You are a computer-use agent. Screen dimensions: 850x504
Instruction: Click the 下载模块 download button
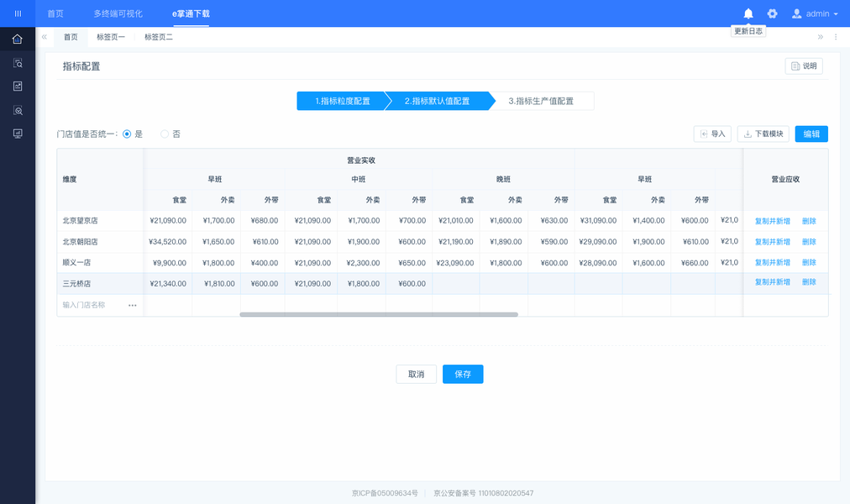tap(763, 134)
